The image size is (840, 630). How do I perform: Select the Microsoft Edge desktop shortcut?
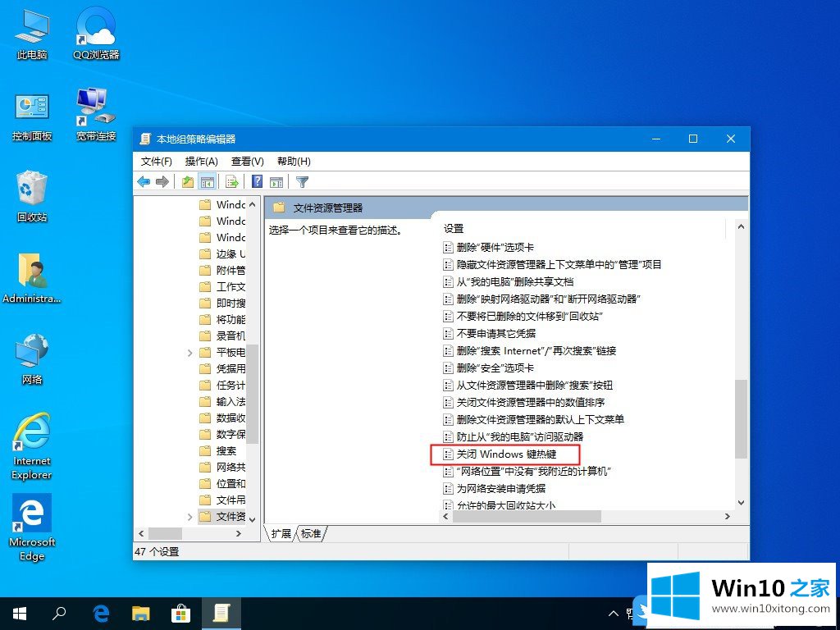tap(32, 527)
